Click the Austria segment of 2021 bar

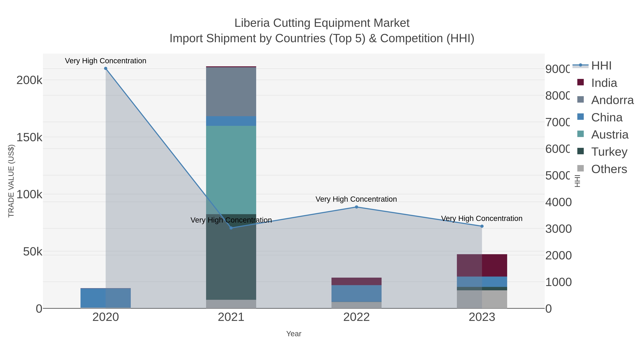pos(231,170)
